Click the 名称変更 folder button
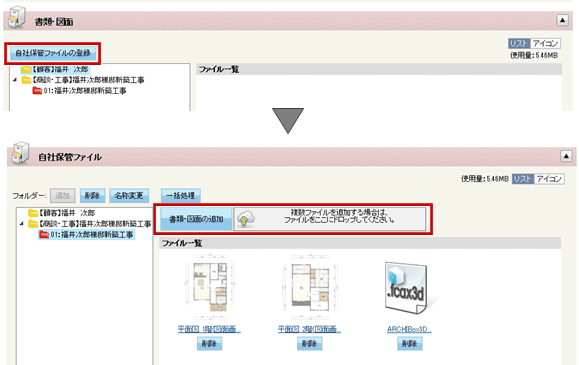Image resolution: width=579 pixels, height=365 pixels. pyautogui.click(x=129, y=195)
